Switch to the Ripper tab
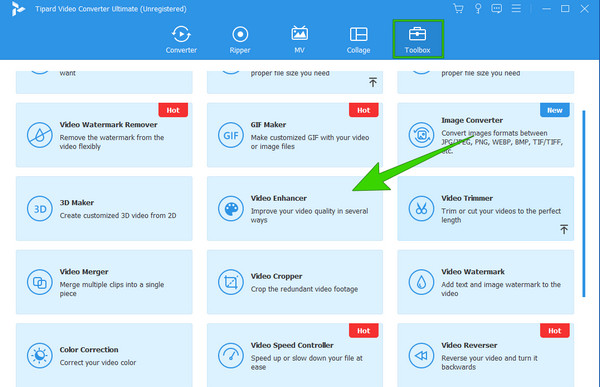Image resolution: width=600 pixels, height=387 pixels. (x=240, y=39)
